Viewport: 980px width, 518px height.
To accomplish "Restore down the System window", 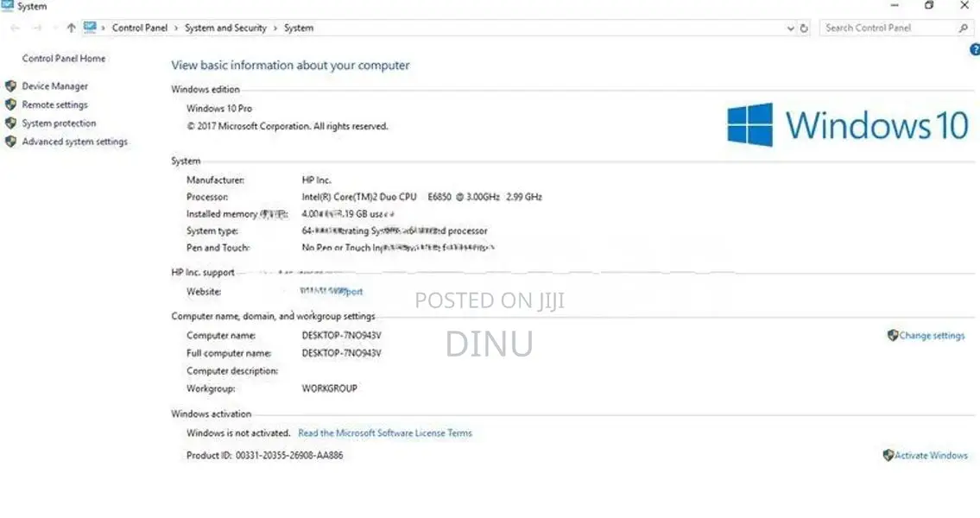I will point(929,6).
